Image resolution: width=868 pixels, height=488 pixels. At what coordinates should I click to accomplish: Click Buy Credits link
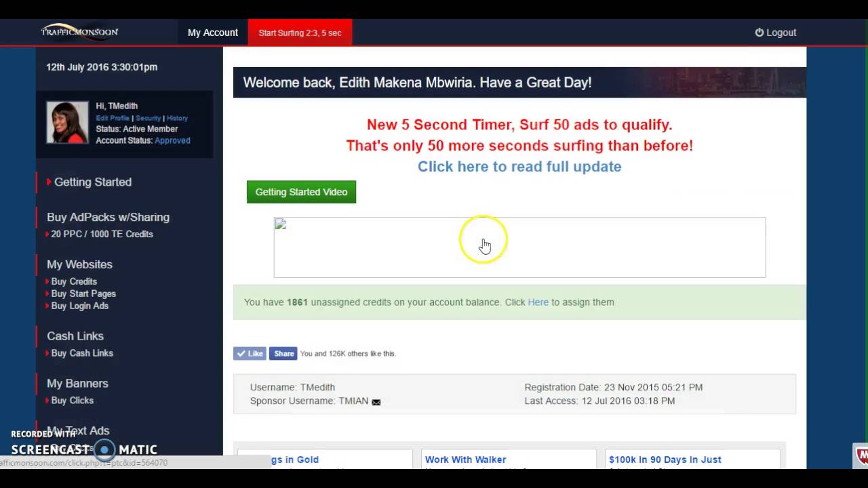pos(74,281)
